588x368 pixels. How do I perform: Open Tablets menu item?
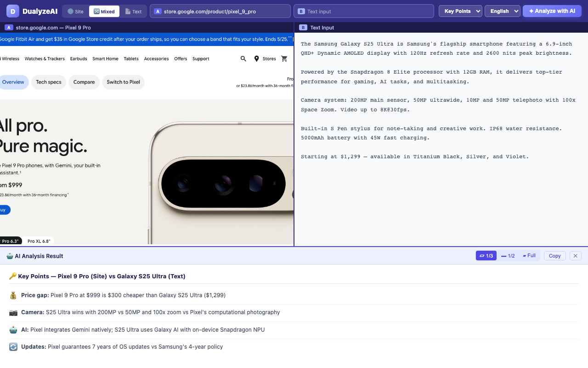point(131,59)
